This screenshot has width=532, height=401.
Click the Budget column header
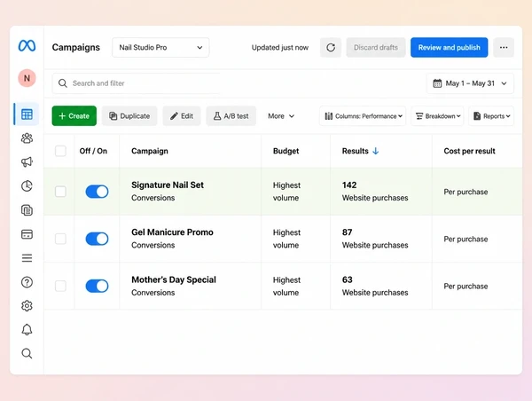pos(286,151)
